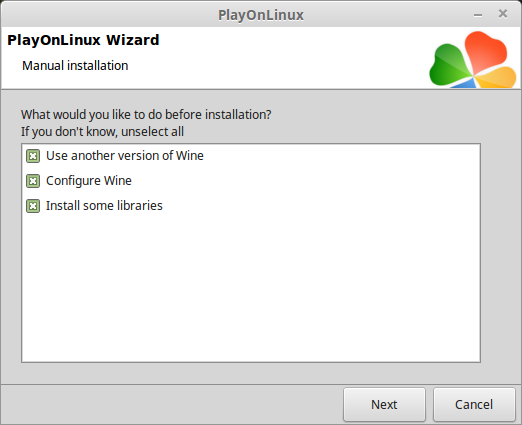The height and width of the screenshot is (425, 522).
Task: Click the 'PlayOnLinux' window title bar
Action: [x=261, y=15]
